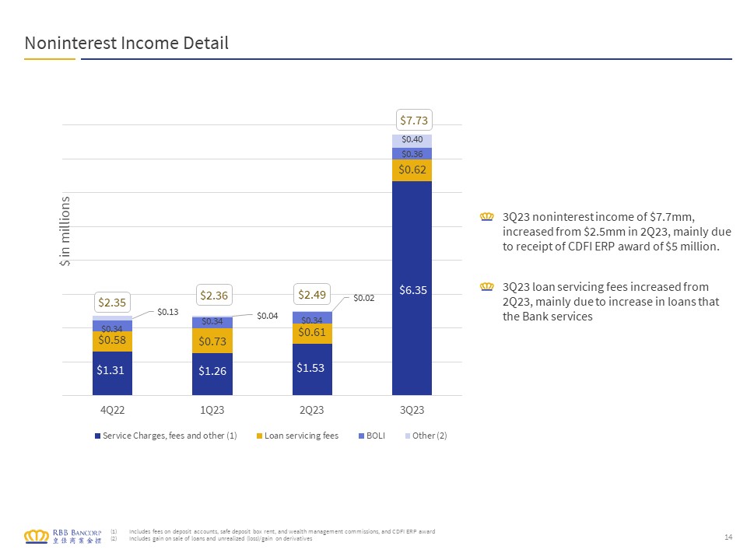This screenshot has width=747, height=560.
Task: Click the 'Loan servicing fees' legend text
Action: tap(302, 436)
